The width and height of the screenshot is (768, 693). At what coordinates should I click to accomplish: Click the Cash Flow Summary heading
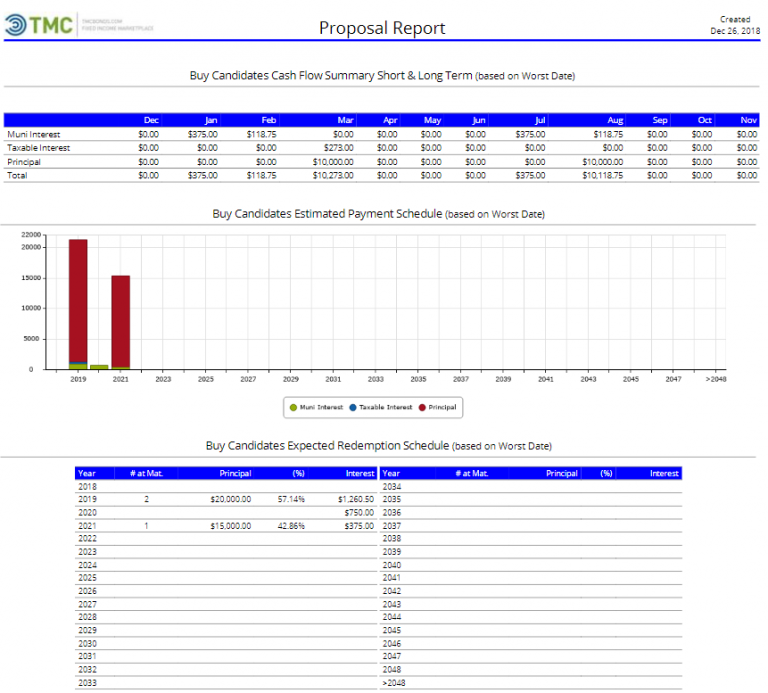coord(382,76)
